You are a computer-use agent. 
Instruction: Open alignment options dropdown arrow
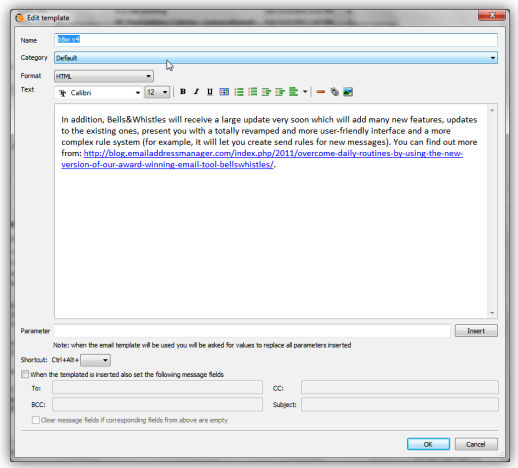[305, 92]
